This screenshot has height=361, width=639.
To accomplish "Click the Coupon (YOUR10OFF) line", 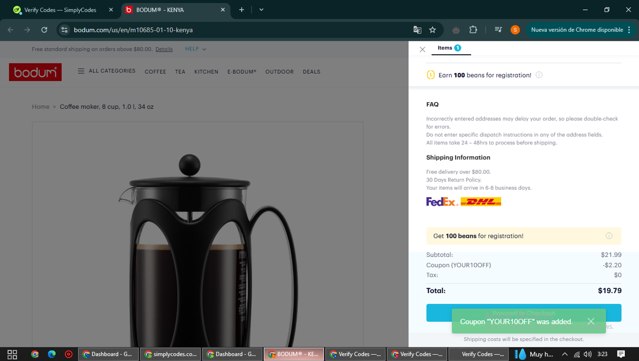I will (x=524, y=265).
